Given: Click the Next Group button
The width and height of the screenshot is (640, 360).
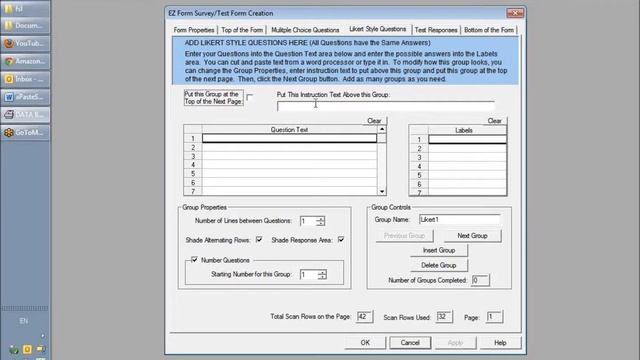Looking at the screenshot, I should tap(472, 236).
